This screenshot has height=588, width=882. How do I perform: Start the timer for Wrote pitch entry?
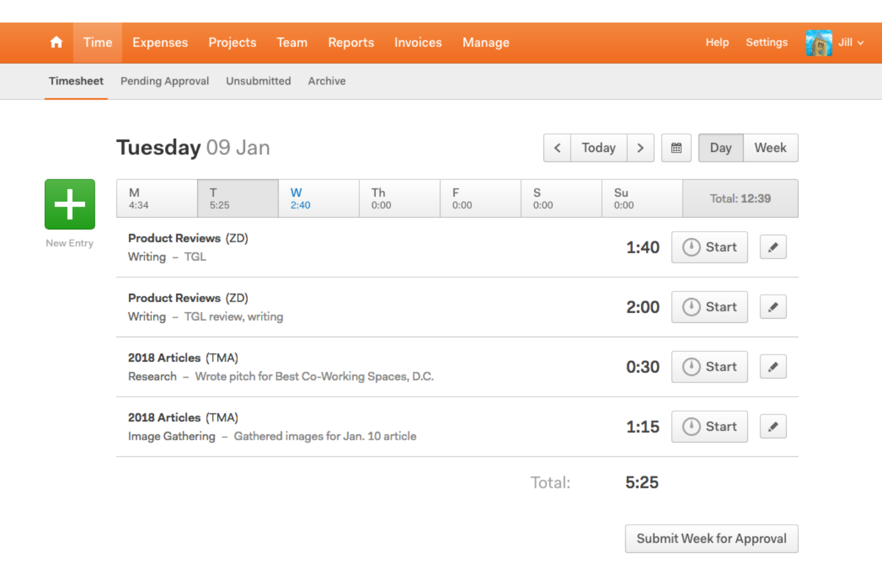[x=691, y=367]
